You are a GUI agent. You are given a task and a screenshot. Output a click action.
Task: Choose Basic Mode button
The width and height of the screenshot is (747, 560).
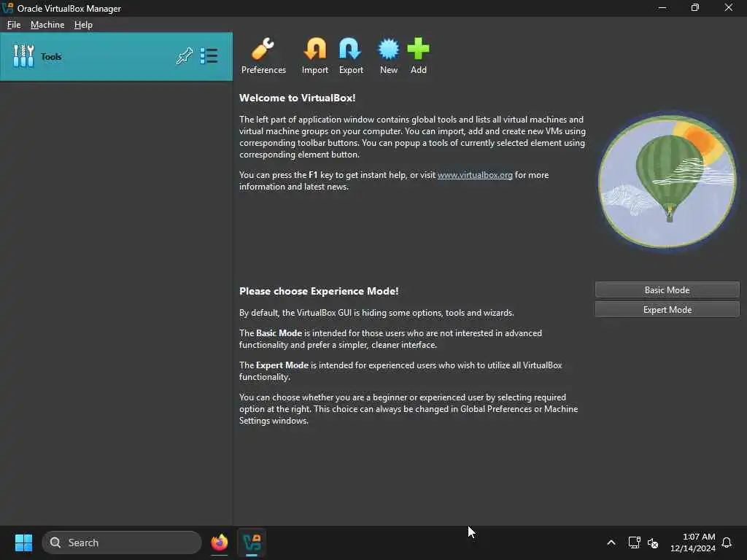tap(667, 289)
